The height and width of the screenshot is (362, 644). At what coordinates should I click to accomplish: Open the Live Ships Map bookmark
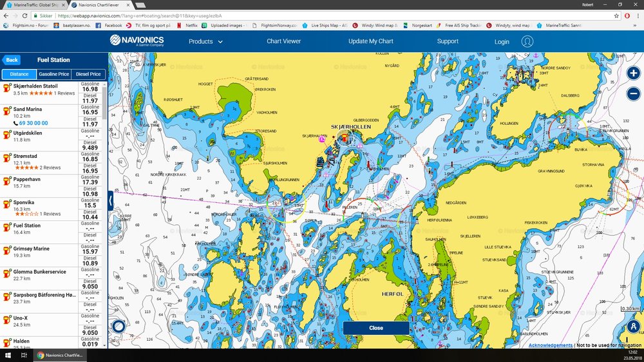click(325, 25)
